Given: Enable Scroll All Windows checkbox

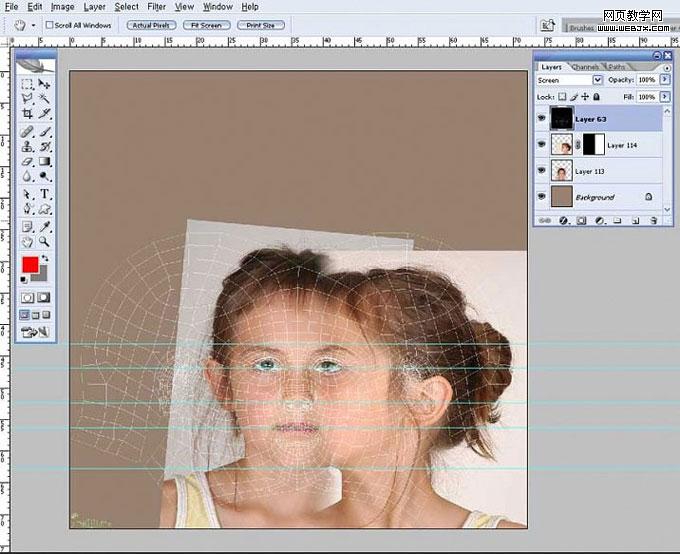Looking at the screenshot, I should (x=49, y=25).
